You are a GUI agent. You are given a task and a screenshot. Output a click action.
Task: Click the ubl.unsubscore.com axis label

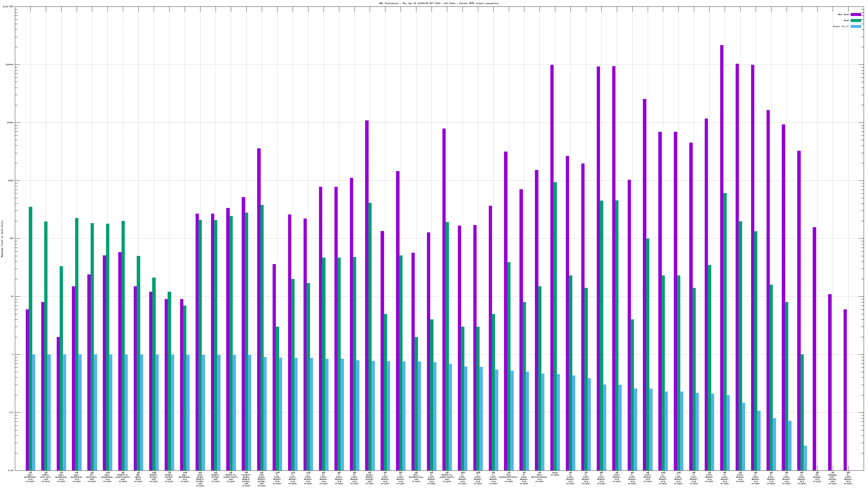pyautogui.click(x=416, y=477)
